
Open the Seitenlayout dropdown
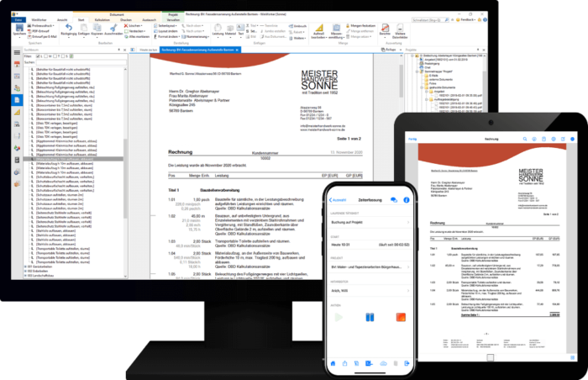[x=165, y=25]
